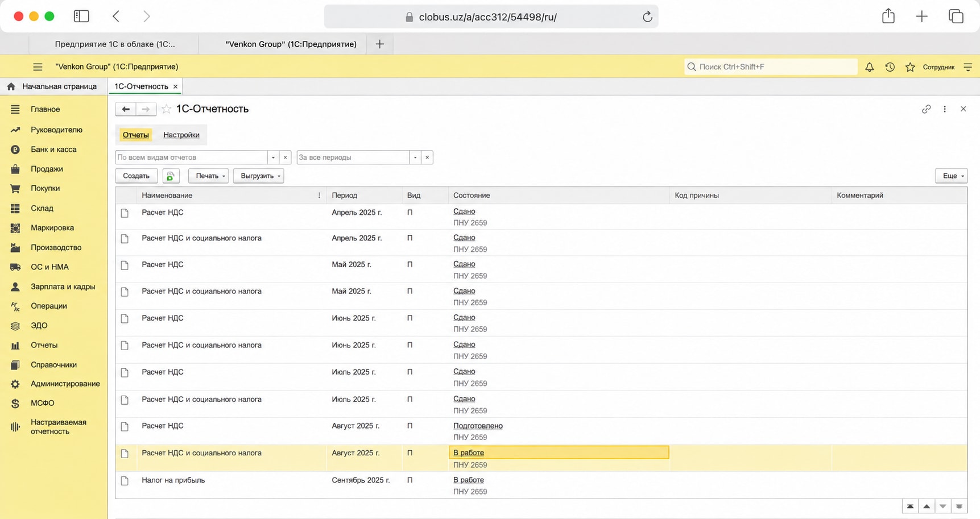Image resolution: width=980 pixels, height=519 pixels.
Task: Click the main hamburger menu icon
Action: click(x=38, y=67)
